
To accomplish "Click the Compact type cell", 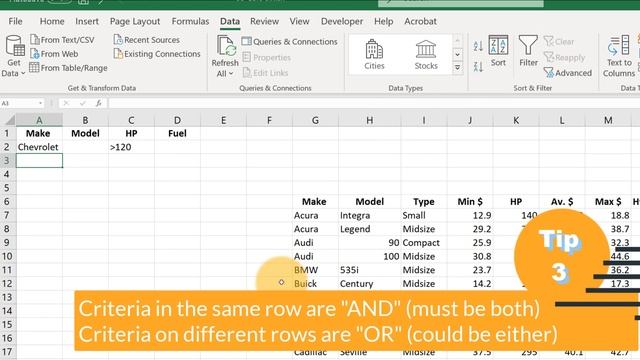I will point(424,242).
